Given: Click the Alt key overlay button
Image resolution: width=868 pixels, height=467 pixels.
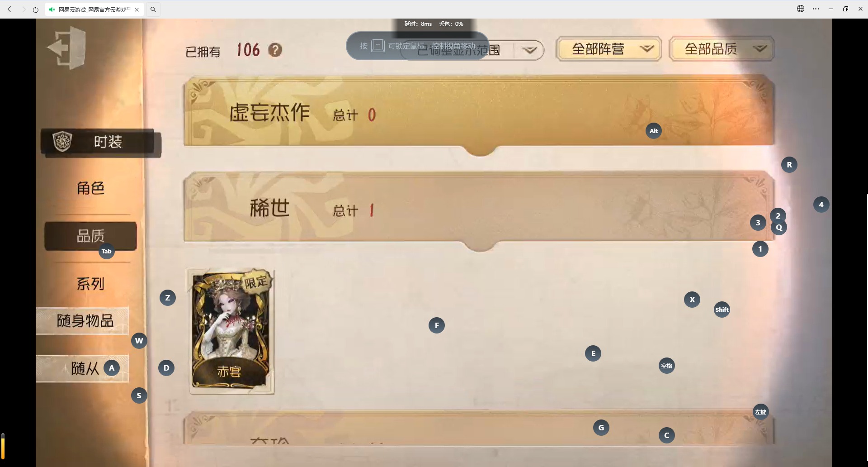Looking at the screenshot, I should pyautogui.click(x=654, y=131).
